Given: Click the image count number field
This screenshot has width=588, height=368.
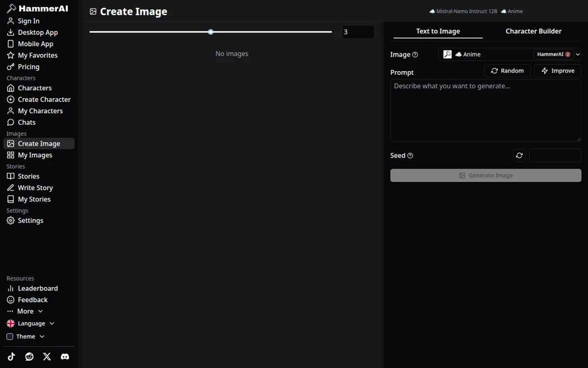Looking at the screenshot, I should pyautogui.click(x=358, y=32).
